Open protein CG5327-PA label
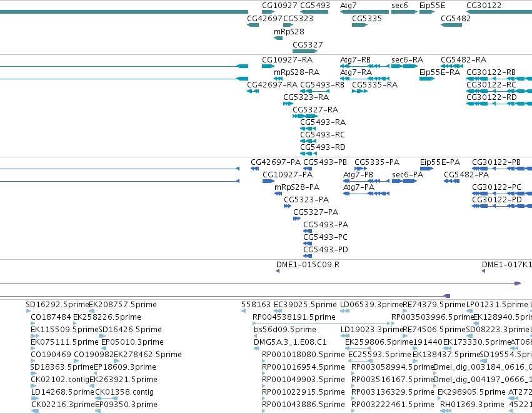Screen dimensions: 532x414 [x=316, y=213]
